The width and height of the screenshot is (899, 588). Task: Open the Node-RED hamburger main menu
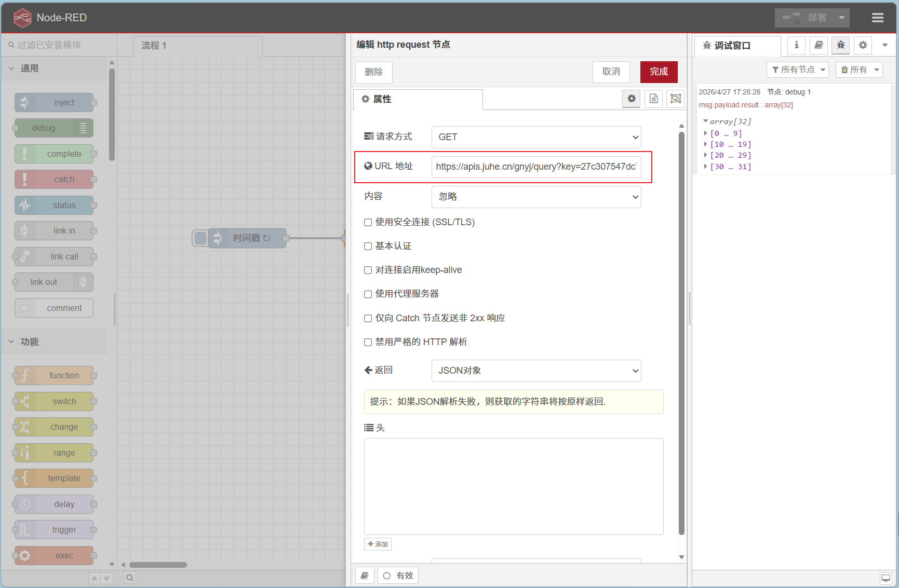[x=878, y=18]
